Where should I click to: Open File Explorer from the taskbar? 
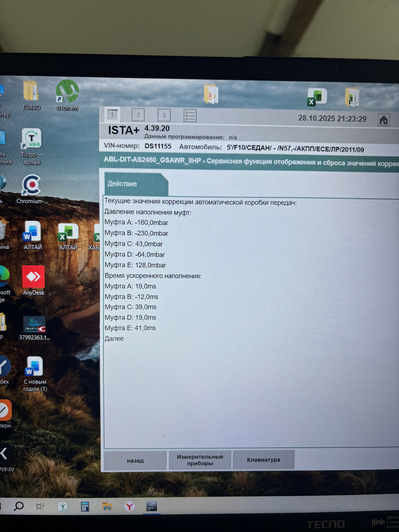107,507
